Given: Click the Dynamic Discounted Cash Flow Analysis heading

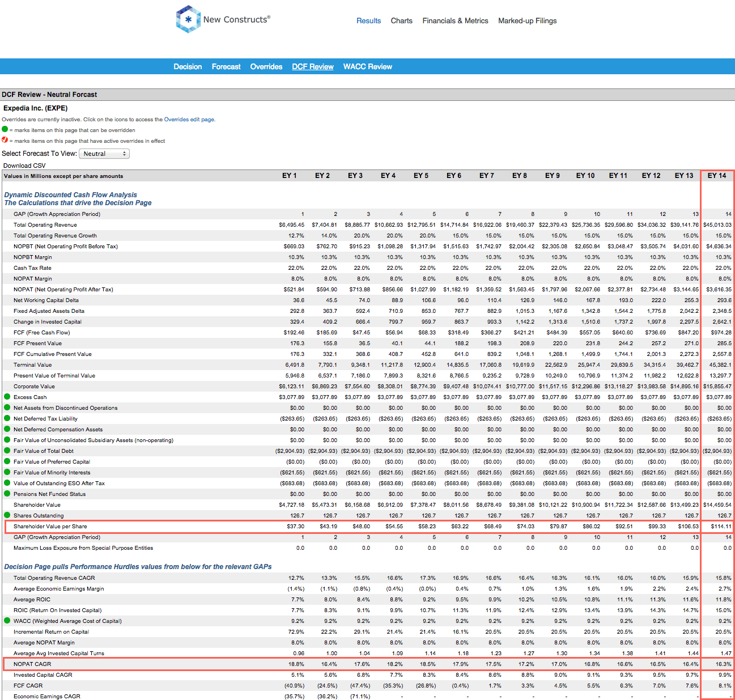Looking at the screenshot, I should pyautogui.click(x=71, y=195).
